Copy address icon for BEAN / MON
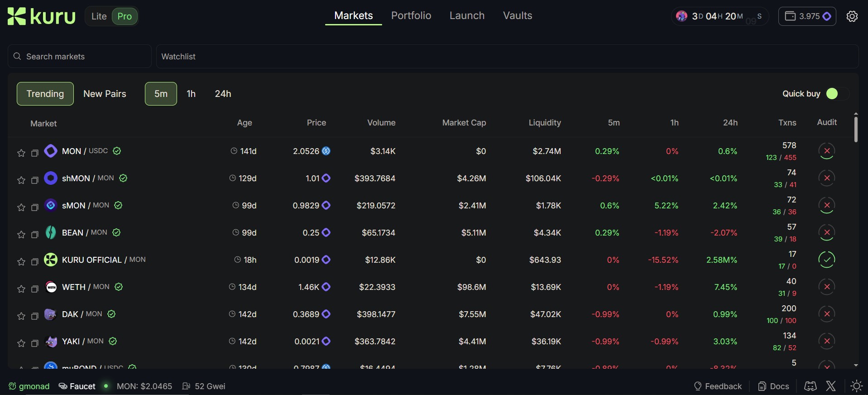Screen dimensions: 868x395 coord(34,235)
